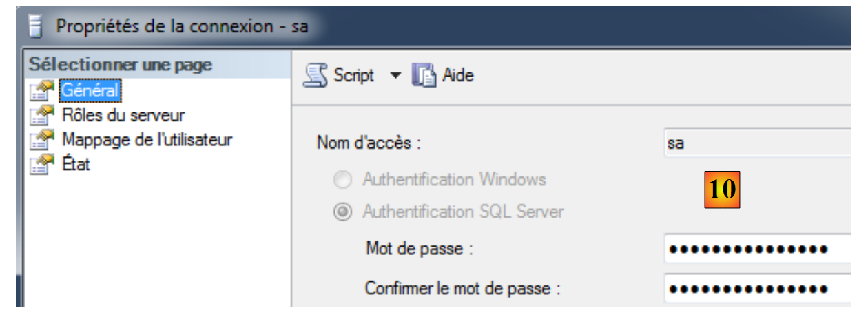Click the Mappage de l'utilisateur page icon
The image size is (868, 326).
coord(42,139)
